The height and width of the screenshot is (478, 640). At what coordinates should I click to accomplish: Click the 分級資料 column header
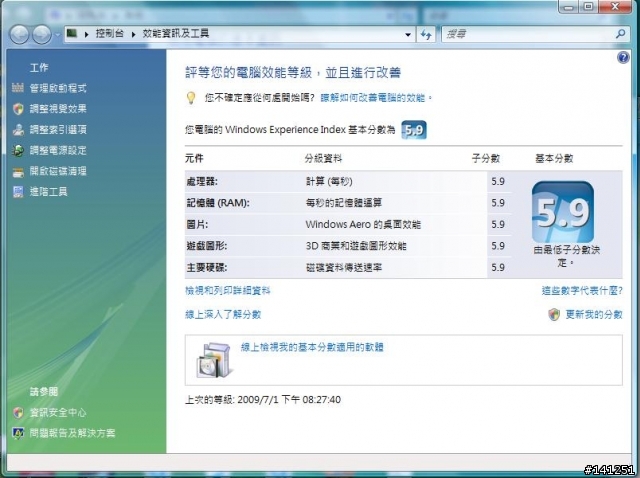point(323,158)
